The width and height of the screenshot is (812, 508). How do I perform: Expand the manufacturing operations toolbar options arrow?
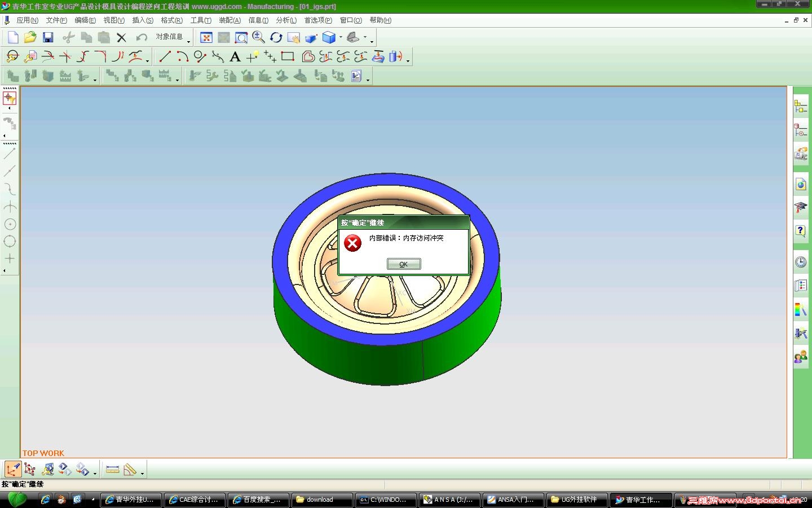click(x=368, y=79)
